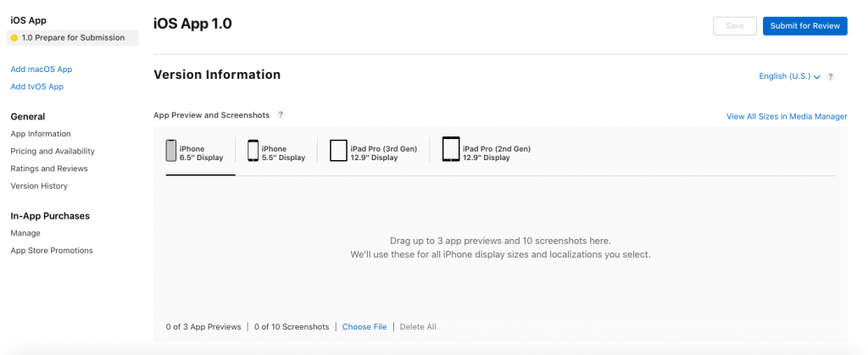Click the help icon beside App Preview and Screenshots
868x355 pixels.
point(281,114)
